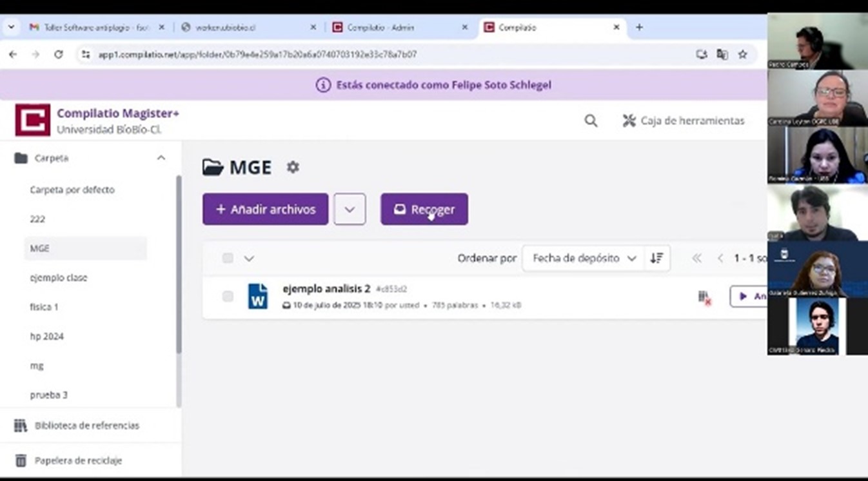The image size is (868, 481).
Task: Click the info icon in connection banner
Action: click(323, 84)
